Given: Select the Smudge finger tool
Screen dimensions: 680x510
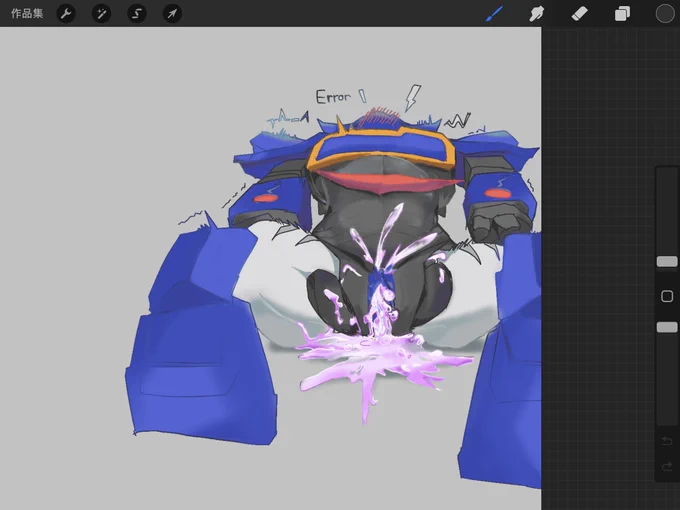Looking at the screenshot, I should click(537, 13).
